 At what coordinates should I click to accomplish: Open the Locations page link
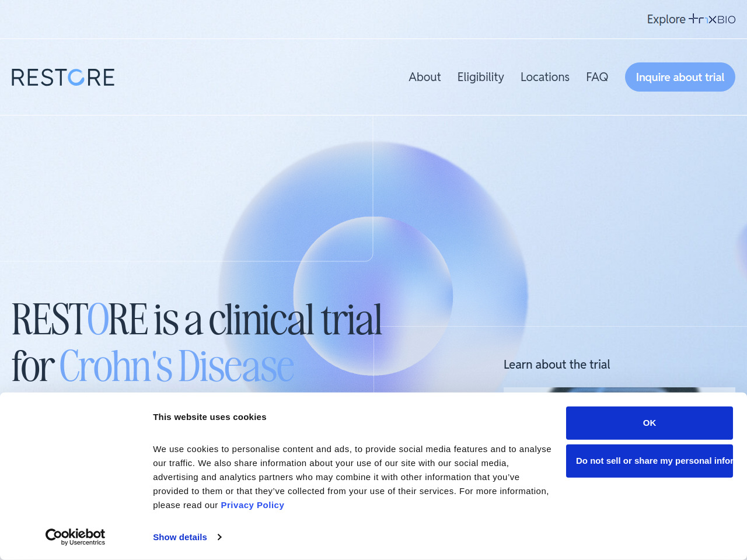[x=545, y=77]
